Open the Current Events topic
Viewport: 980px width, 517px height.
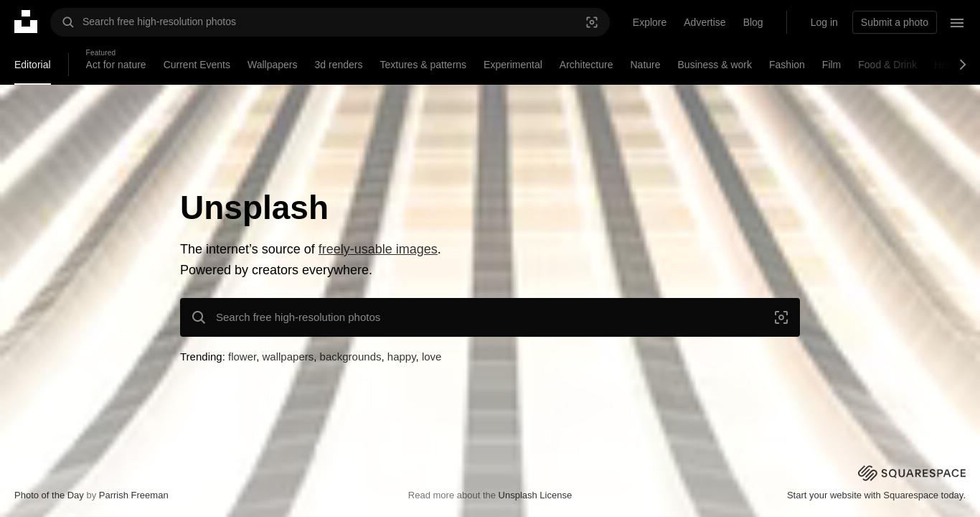coord(197,65)
